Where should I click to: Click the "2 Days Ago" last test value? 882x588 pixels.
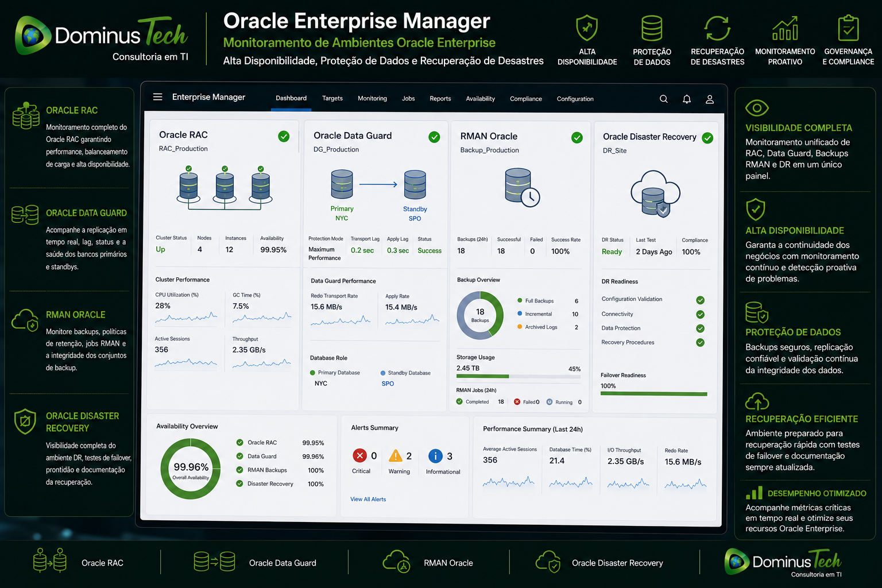(654, 252)
